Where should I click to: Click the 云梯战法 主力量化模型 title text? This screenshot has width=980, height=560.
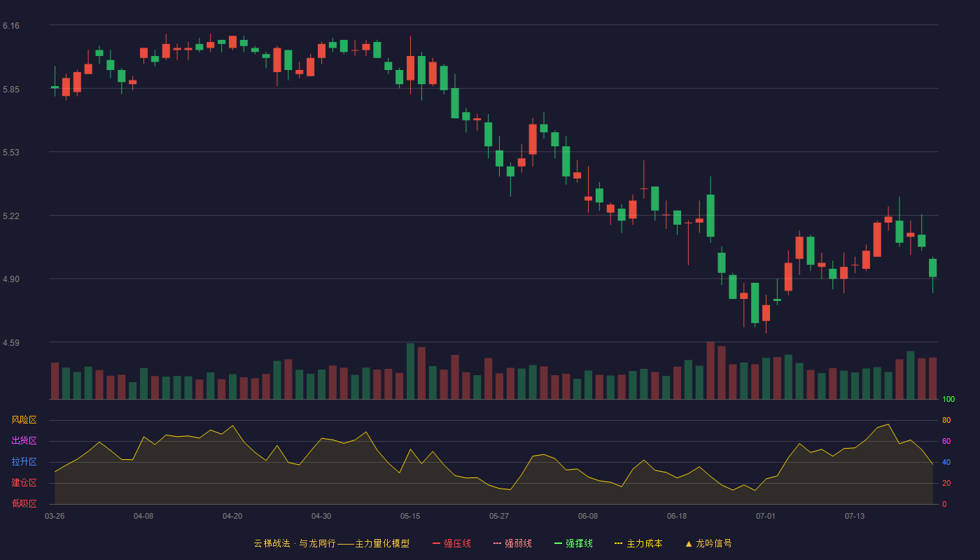[331, 543]
